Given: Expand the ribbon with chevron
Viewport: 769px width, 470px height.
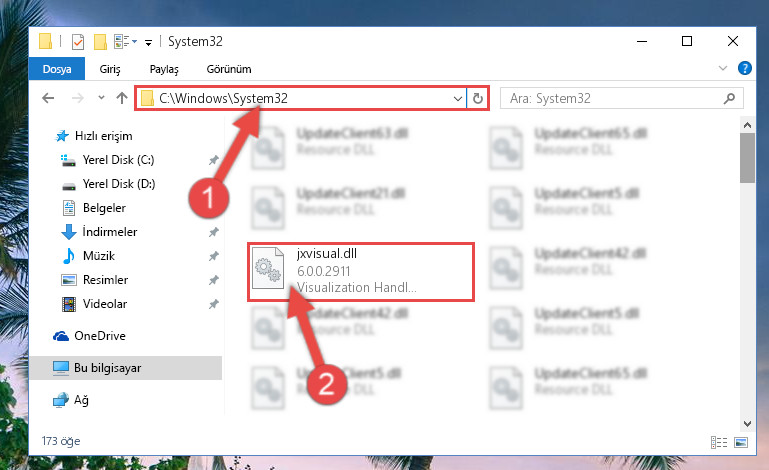Looking at the screenshot, I should point(722,68).
